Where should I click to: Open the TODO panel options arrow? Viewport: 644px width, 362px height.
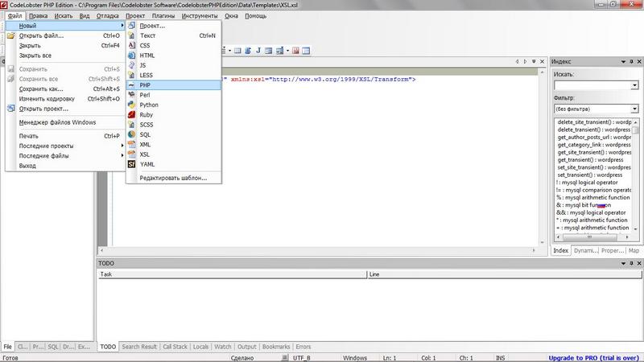pyautogui.click(x=623, y=263)
